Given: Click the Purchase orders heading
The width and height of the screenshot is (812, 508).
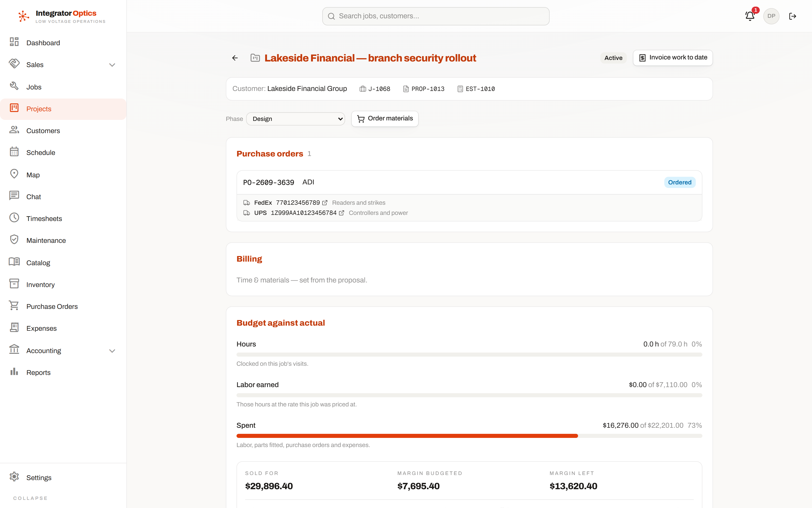Looking at the screenshot, I should tap(270, 154).
